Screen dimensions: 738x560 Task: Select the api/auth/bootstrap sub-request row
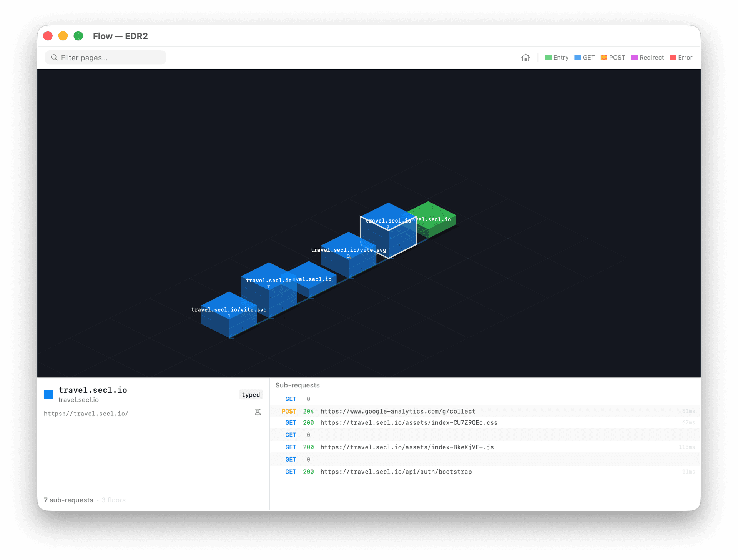tap(396, 472)
